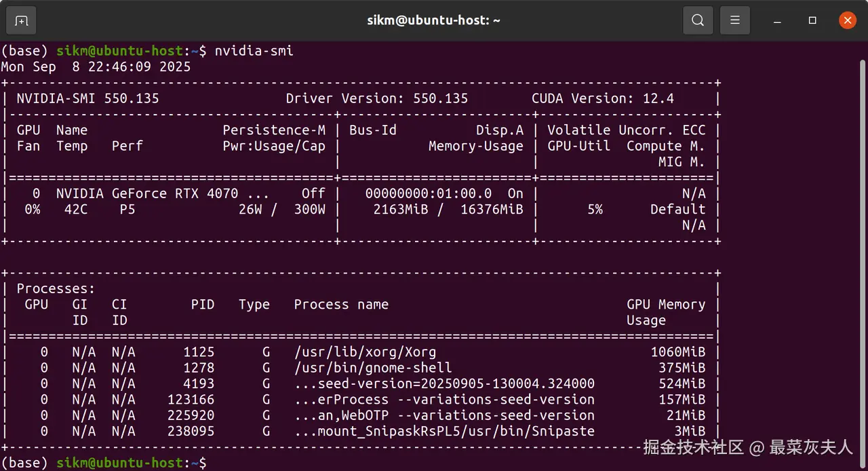Click the Snipaste process entry

tap(444, 432)
